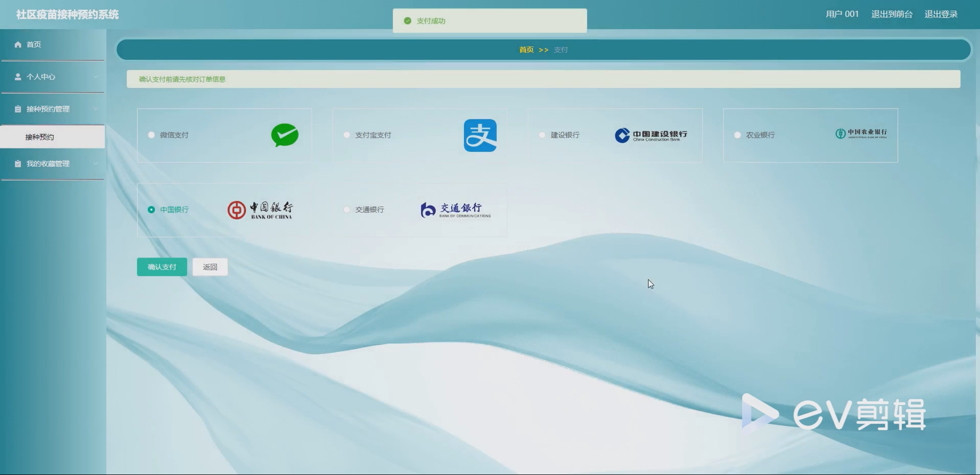The image size is (980, 475).
Task: Click the 微信支付 label text
Action: (174, 135)
